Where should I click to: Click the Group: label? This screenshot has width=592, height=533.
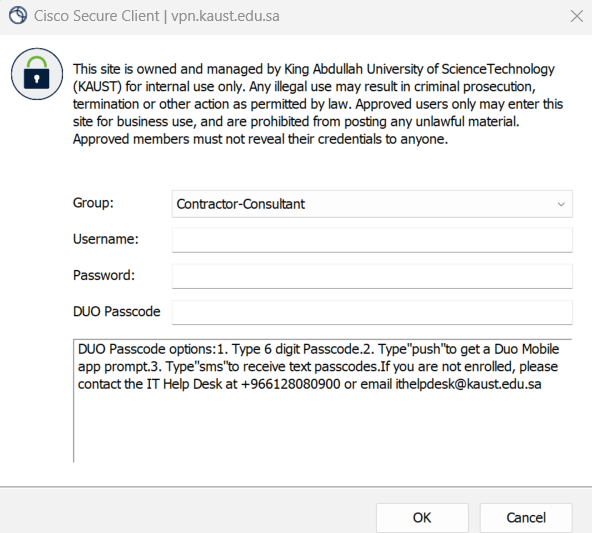93,203
